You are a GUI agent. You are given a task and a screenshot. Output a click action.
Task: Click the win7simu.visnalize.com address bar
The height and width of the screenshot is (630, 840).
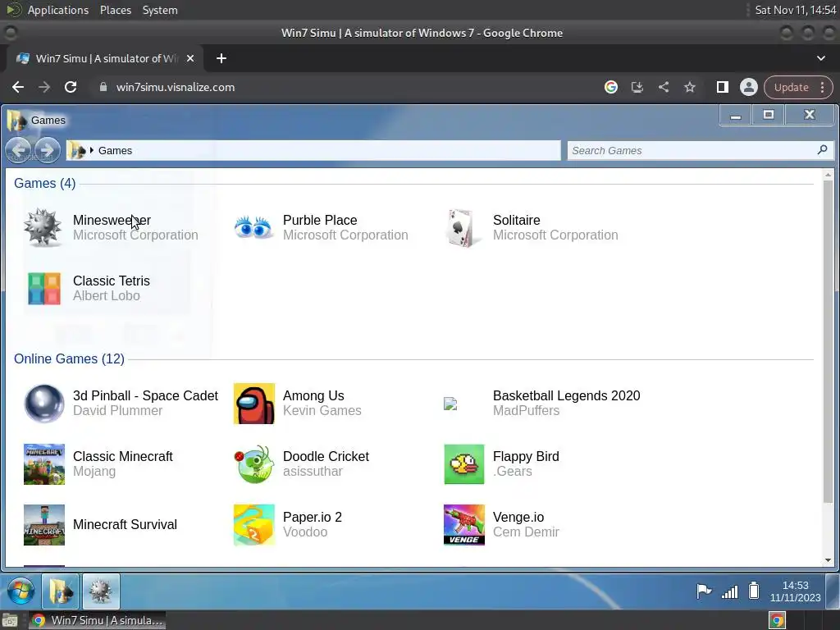click(176, 87)
